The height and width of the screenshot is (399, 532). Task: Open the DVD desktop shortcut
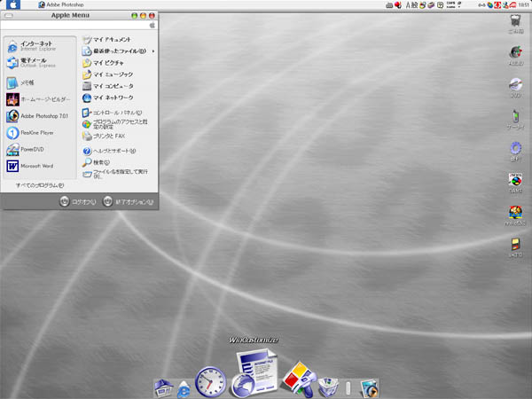pyautogui.click(x=516, y=88)
